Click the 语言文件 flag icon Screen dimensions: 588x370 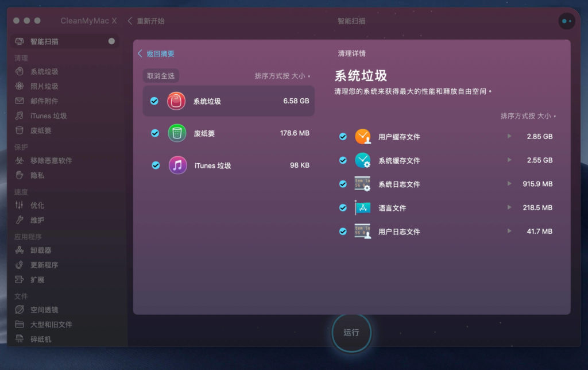363,207
